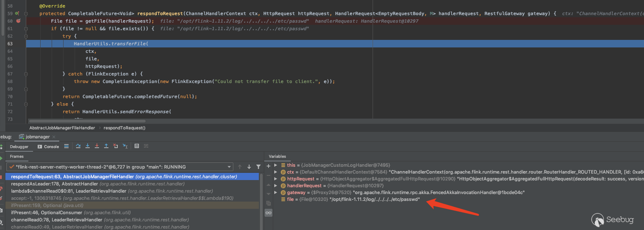Select the Debugger tab
The height and width of the screenshot is (230, 644).
click(x=19, y=147)
